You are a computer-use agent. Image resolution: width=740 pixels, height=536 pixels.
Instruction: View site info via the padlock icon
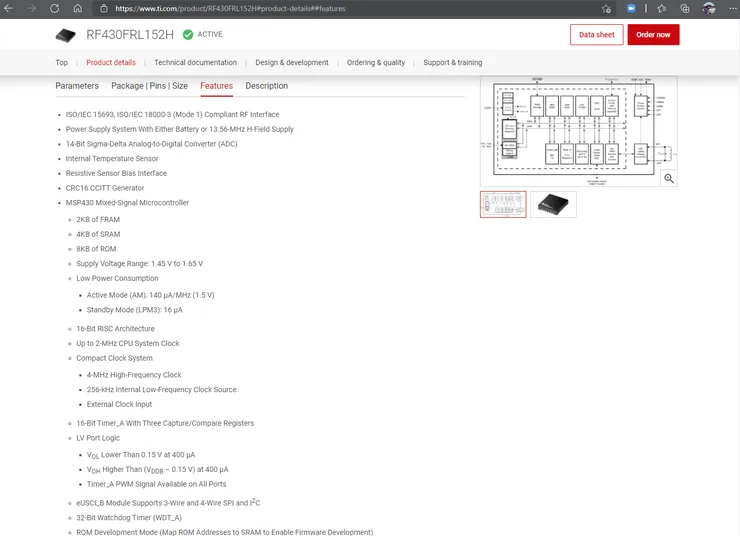point(104,8)
